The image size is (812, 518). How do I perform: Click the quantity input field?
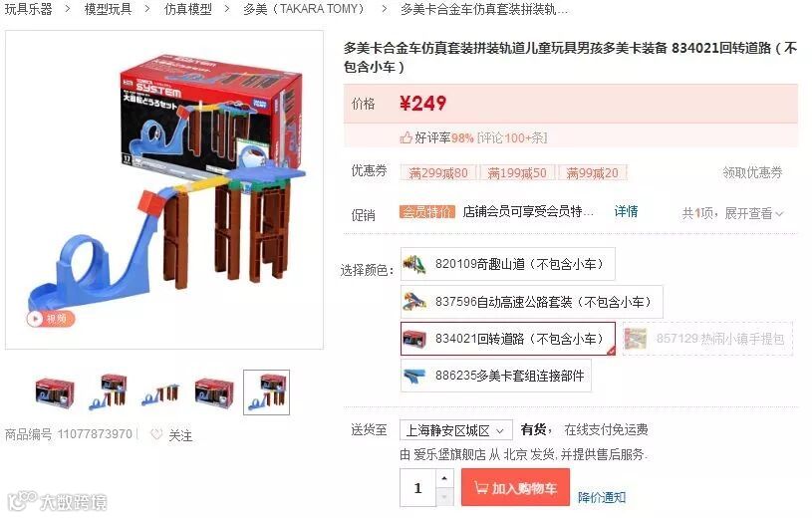pos(417,487)
